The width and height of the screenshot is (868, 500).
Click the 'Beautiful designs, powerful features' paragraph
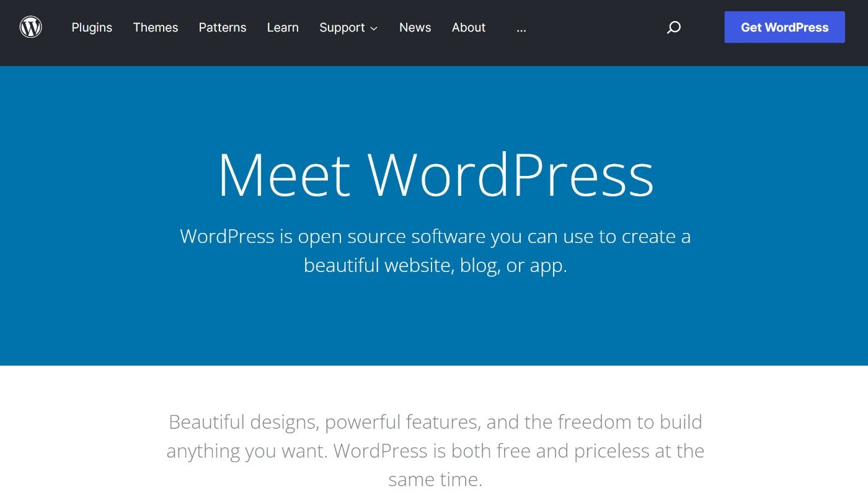click(435, 450)
